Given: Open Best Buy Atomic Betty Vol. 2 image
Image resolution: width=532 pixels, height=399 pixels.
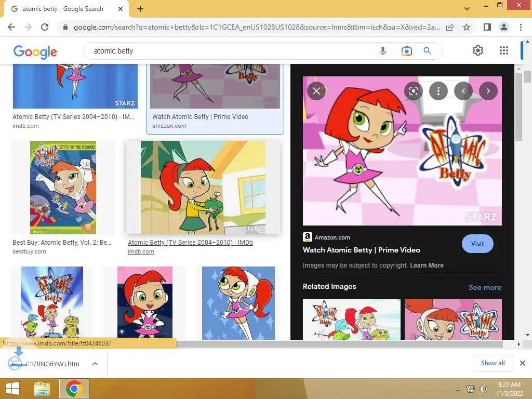Looking at the screenshot, I should pyautogui.click(x=63, y=187).
